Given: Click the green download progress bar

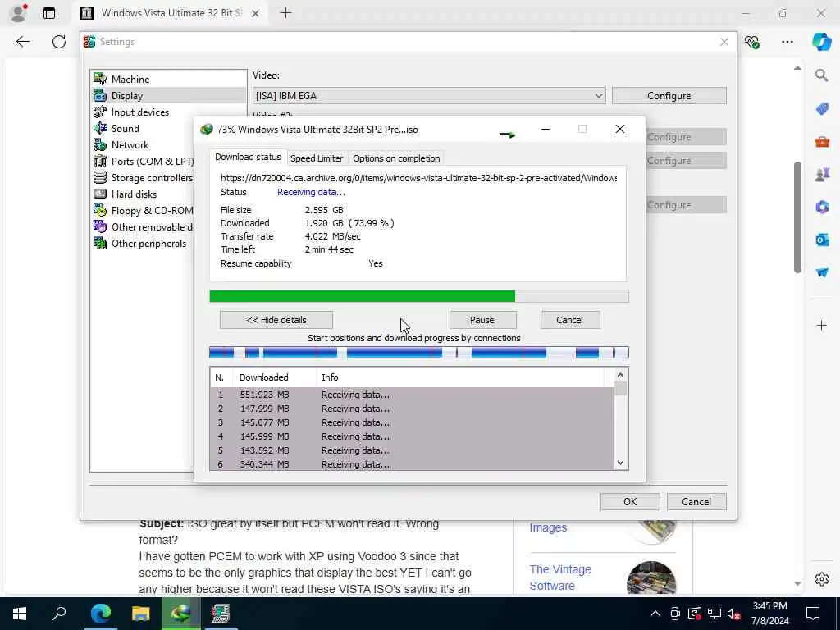Looking at the screenshot, I should pyautogui.click(x=419, y=296).
